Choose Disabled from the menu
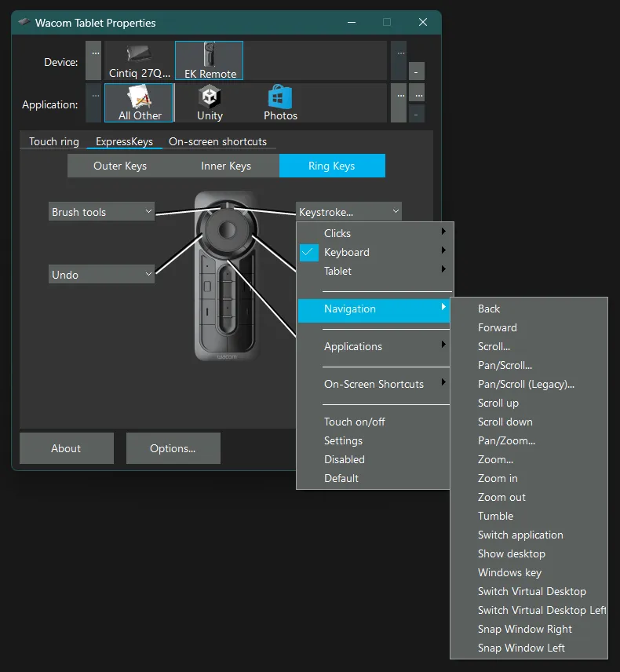Image resolution: width=620 pixels, height=672 pixels. pos(374,459)
